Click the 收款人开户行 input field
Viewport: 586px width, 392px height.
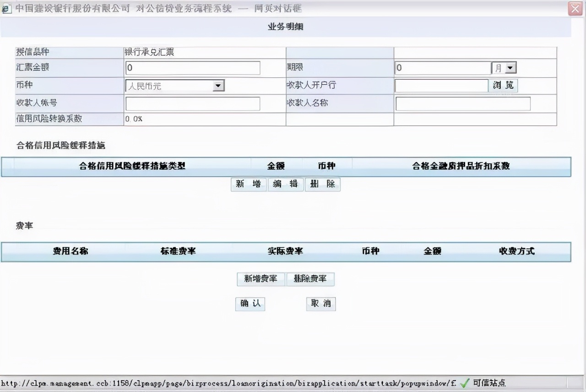(441, 86)
